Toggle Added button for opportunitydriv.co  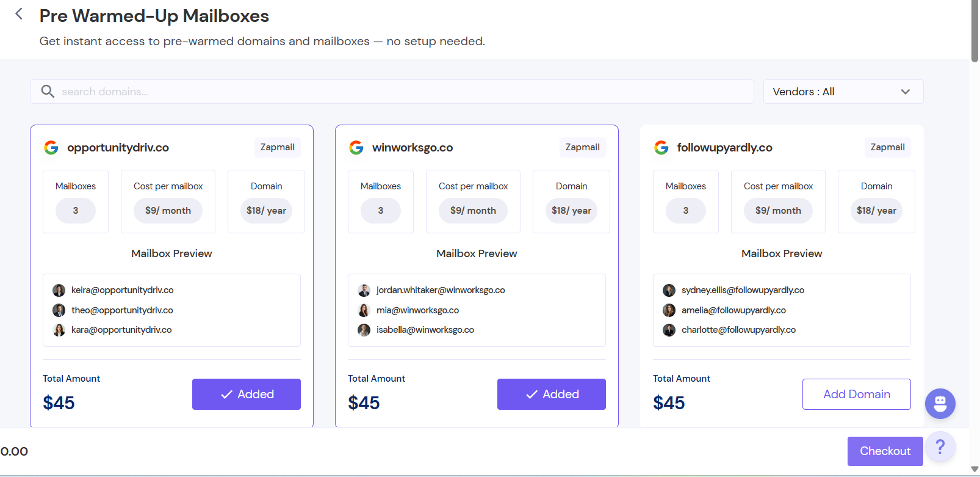[247, 394]
